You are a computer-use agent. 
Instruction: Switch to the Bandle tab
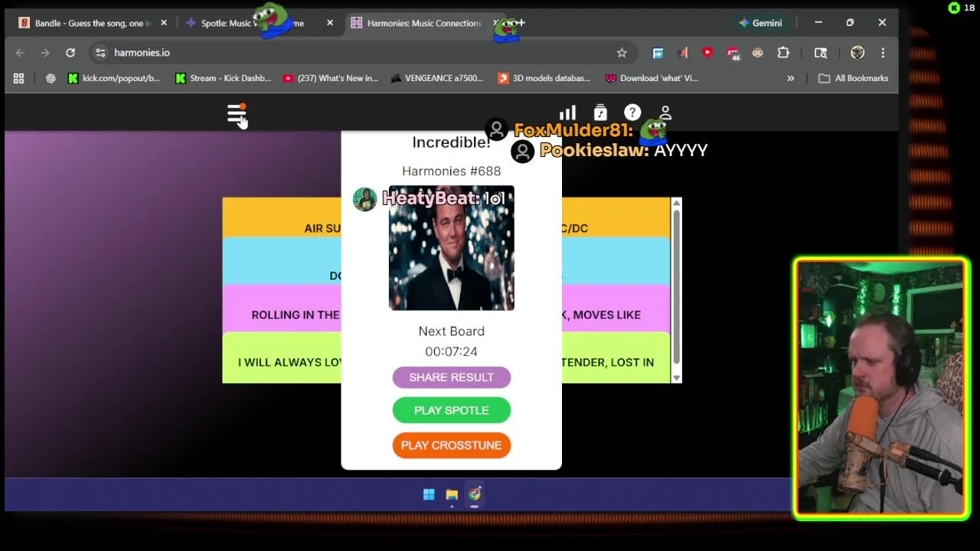(92, 23)
